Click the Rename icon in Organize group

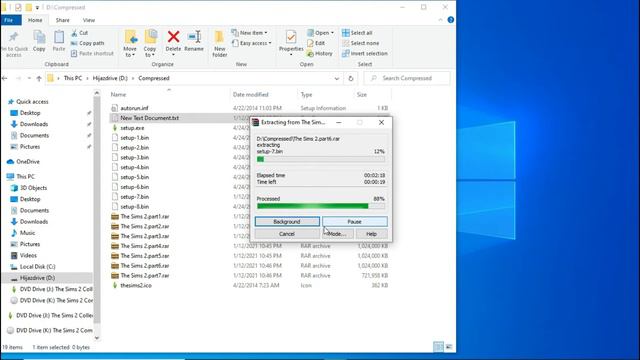[x=194, y=37]
